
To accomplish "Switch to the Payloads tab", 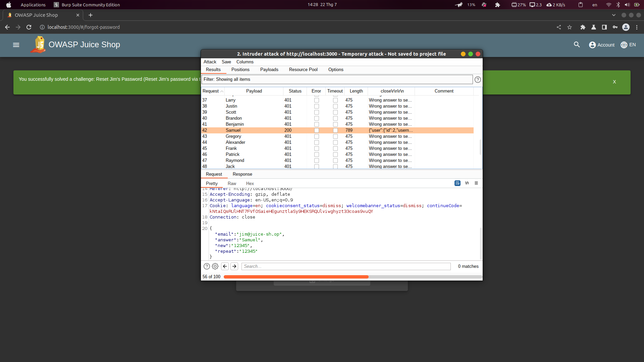I will (269, 70).
